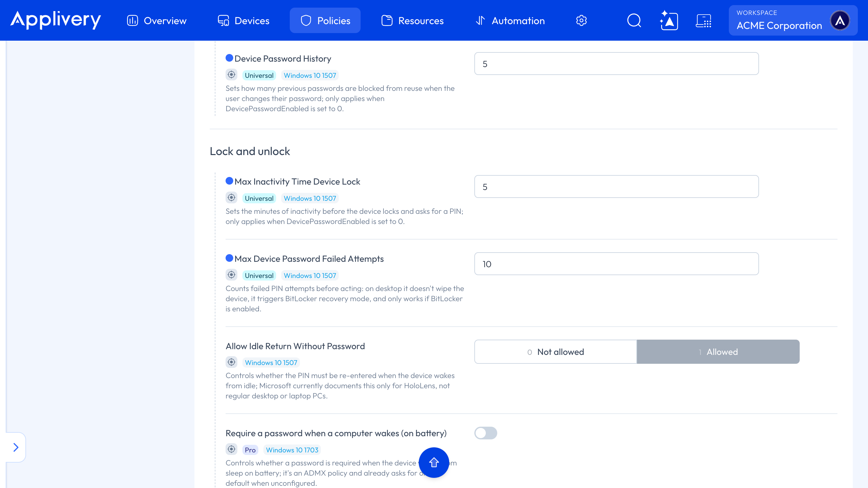Image resolution: width=868 pixels, height=488 pixels.
Task: Click the Universal tag under Device Password History
Action: (x=259, y=75)
